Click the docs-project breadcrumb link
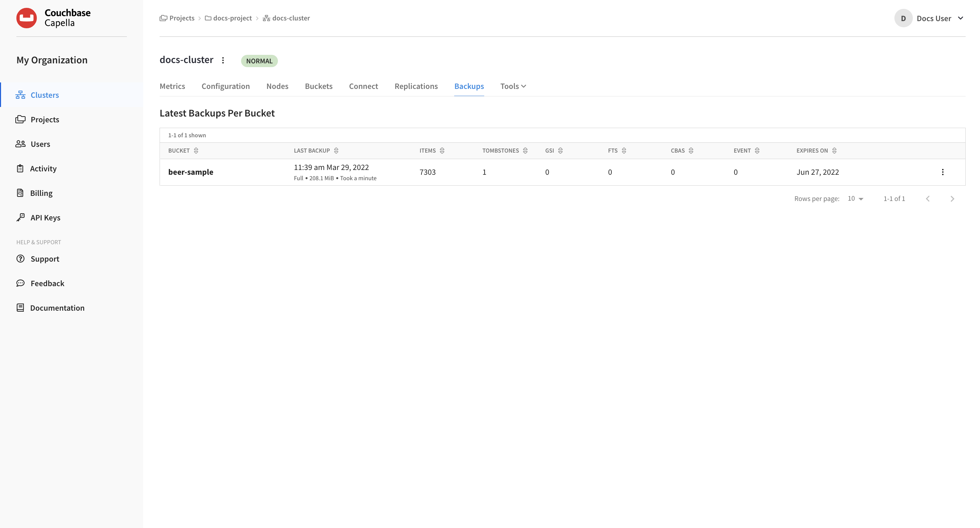The width and height of the screenshot is (980, 528). (233, 18)
